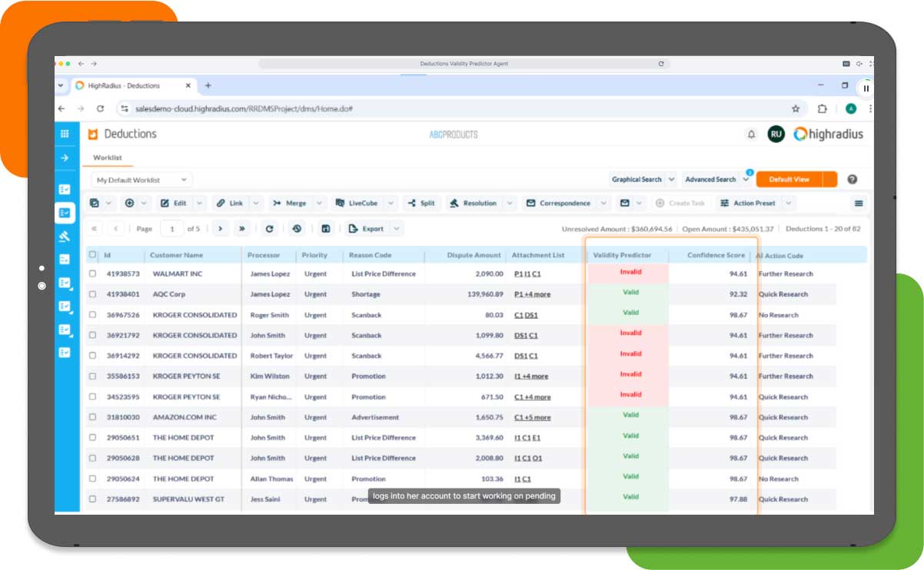Click the 139,960.89 dispute amount cell
Screen dimensions: 924x570
point(484,294)
